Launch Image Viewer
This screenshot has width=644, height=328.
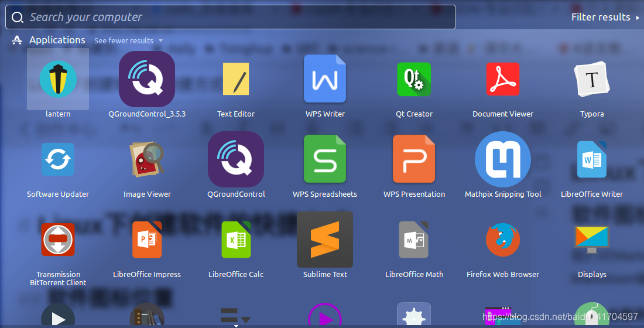pyautogui.click(x=146, y=159)
